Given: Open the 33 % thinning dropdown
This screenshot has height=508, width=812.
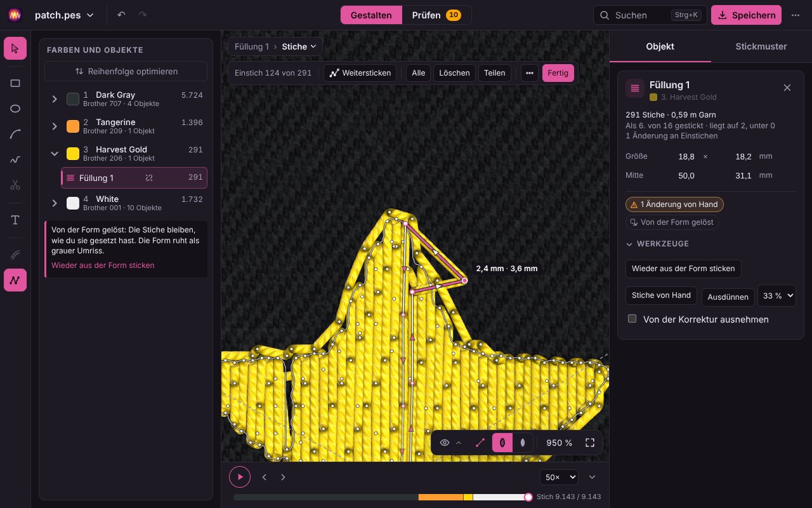Looking at the screenshot, I should click(x=776, y=296).
